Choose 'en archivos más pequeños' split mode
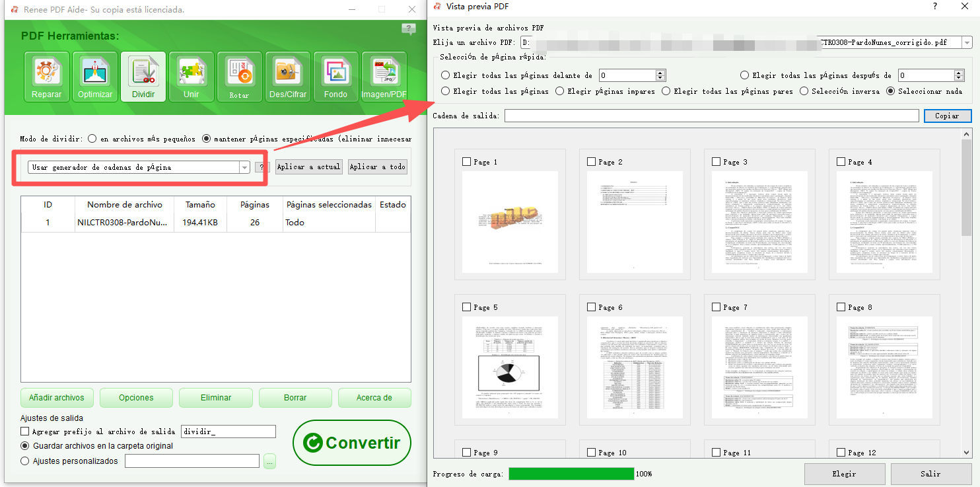The width and height of the screenshot is (980, 487). 92,139
